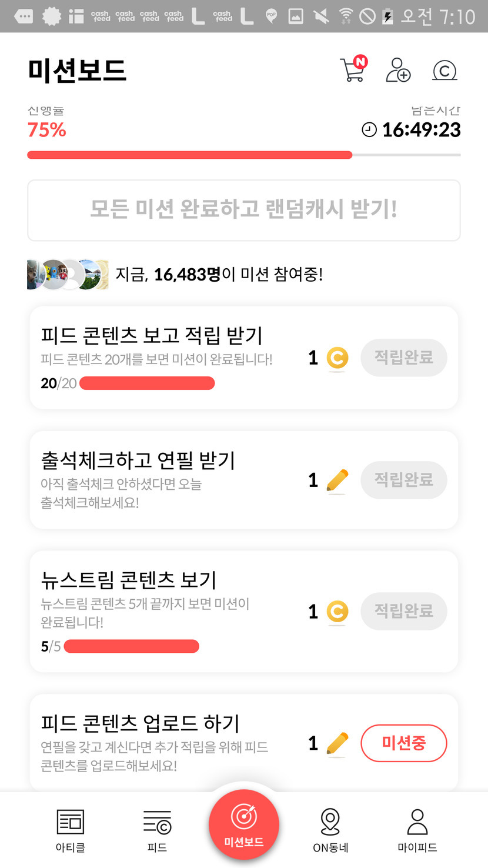Tap 적립완료 on 출석체크하고 연필 받기
Viewport: 488px width, 868px height.
pyautogui.click(x=403, y=480)
